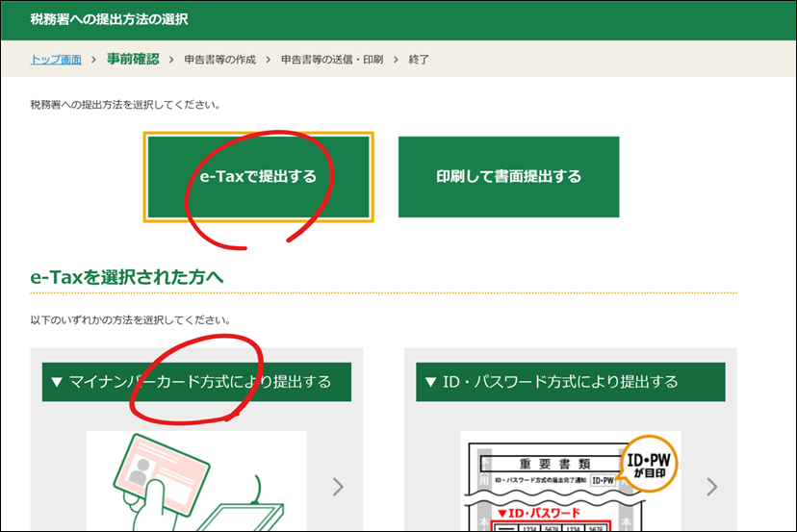
Task: Select the ID・パスワード document illustration
Action: tap(570, 481)
